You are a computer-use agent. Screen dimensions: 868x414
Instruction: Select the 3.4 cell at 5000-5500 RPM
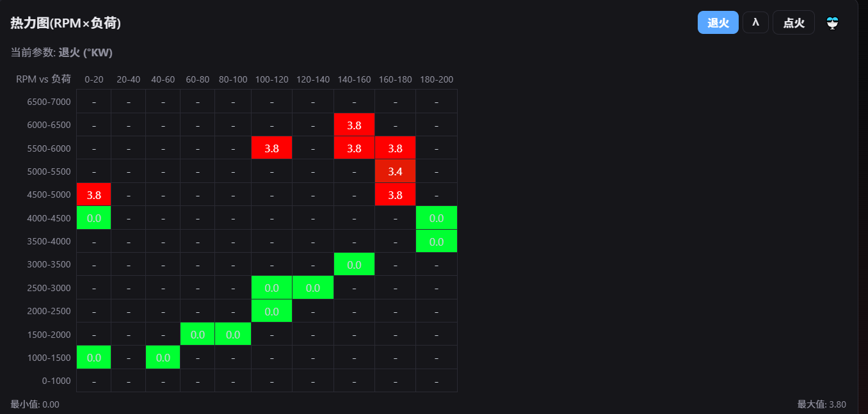coord(395,171)
